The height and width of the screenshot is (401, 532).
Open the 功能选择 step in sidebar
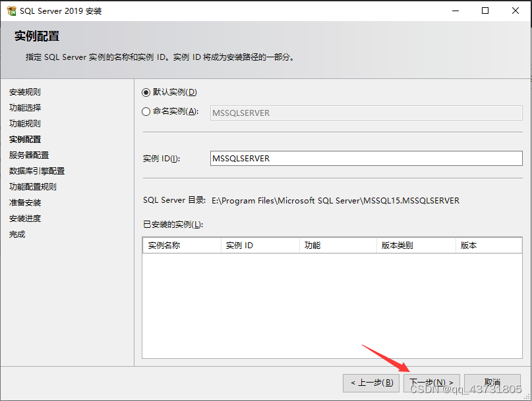click(25, 108)
